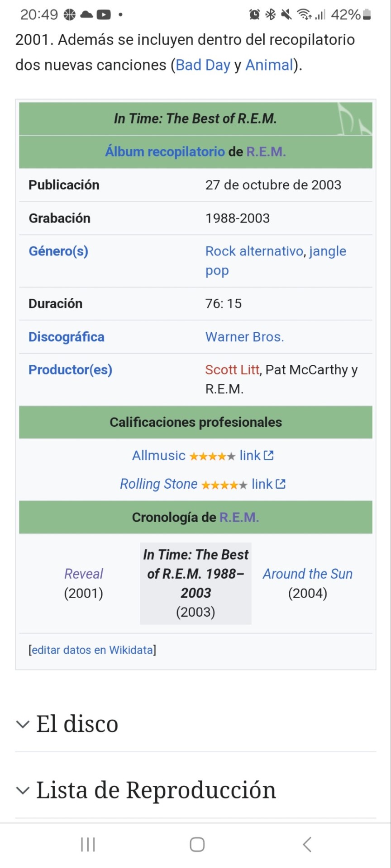Tap the Android recent apps icon
Screen dimensions: 391x868
click(x=88, y=844)
